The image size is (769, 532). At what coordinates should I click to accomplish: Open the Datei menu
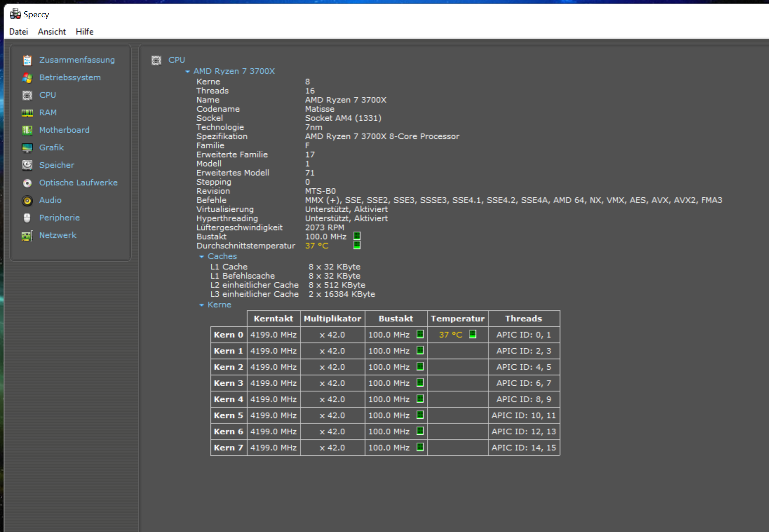19,32
